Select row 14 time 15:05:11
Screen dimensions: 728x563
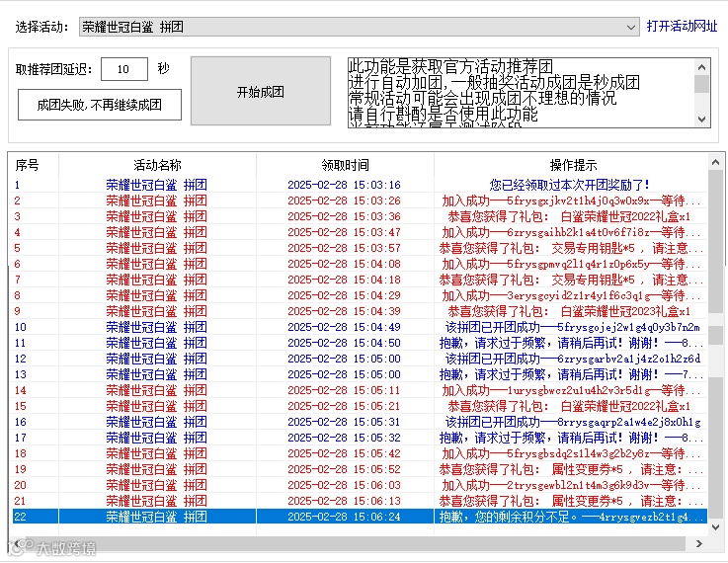(344, 390)
